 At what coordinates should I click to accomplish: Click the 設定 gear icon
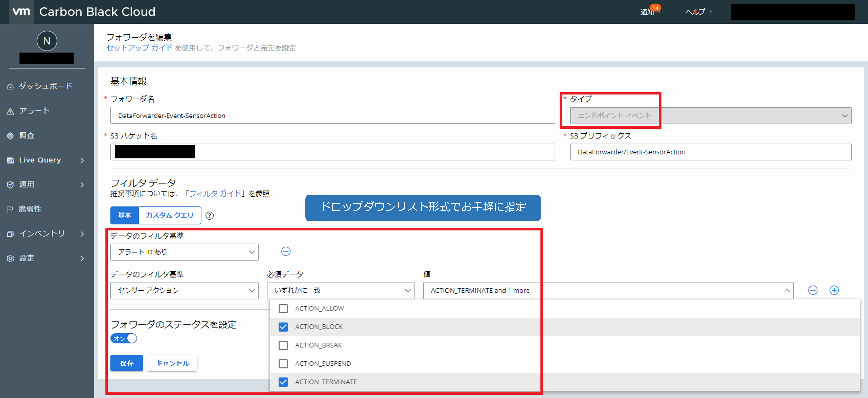coord(10,258)
